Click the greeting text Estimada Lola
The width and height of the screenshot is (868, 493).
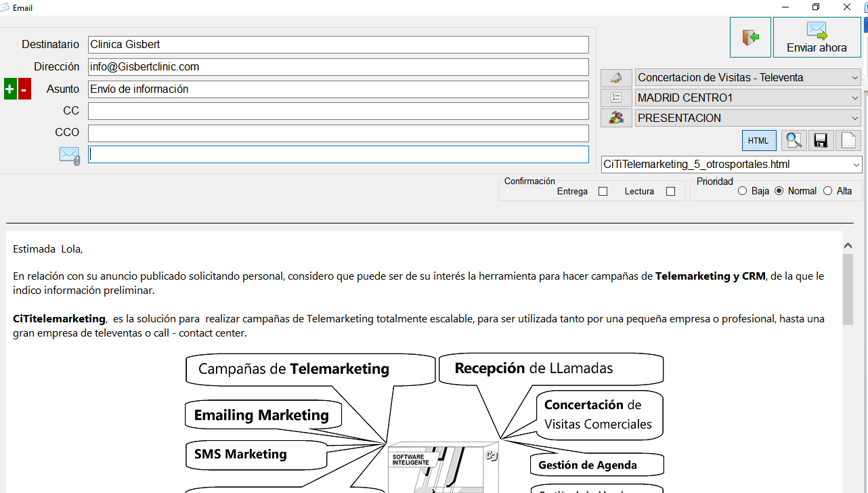tap(47, 249)
